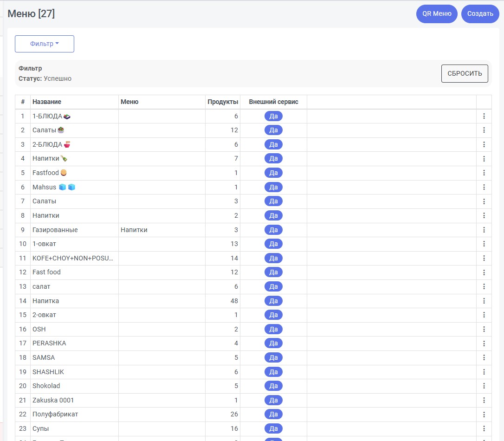The image size is (504, 441).
Task: Select the 2-БЛЮДА category name
Action: 52,145
